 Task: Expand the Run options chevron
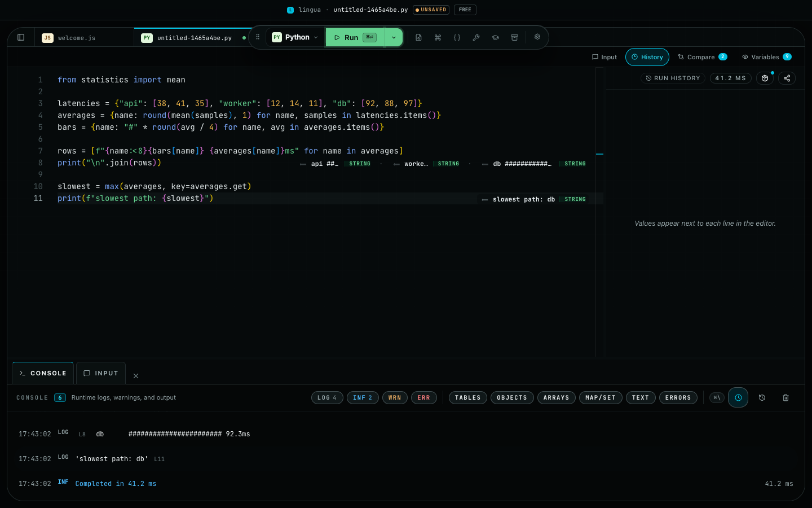pyautogui.click(x=394, y=37)
